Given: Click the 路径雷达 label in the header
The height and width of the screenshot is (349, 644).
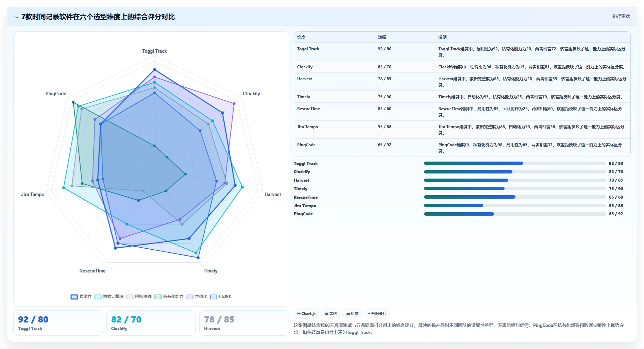Looking at the screenshot, I should pyautogui.click(x=621, y=16).
